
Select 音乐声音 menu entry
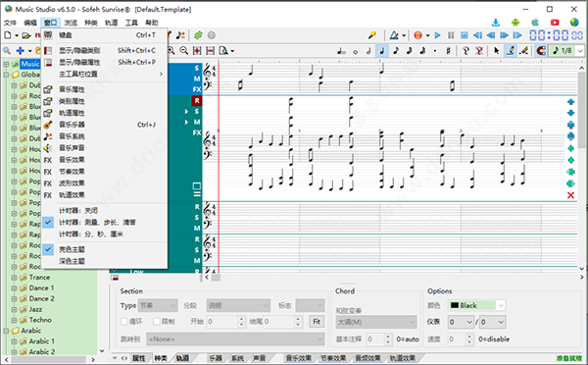(104, 147)
